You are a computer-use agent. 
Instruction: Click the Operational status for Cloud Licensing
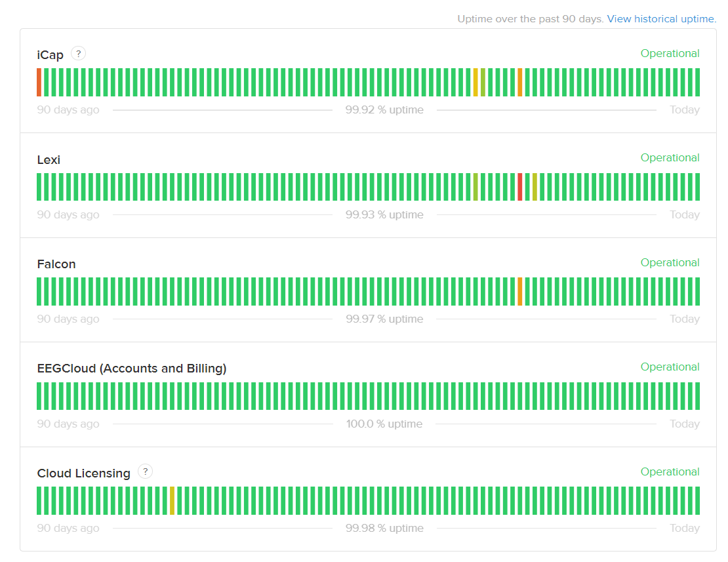point(670,472)
